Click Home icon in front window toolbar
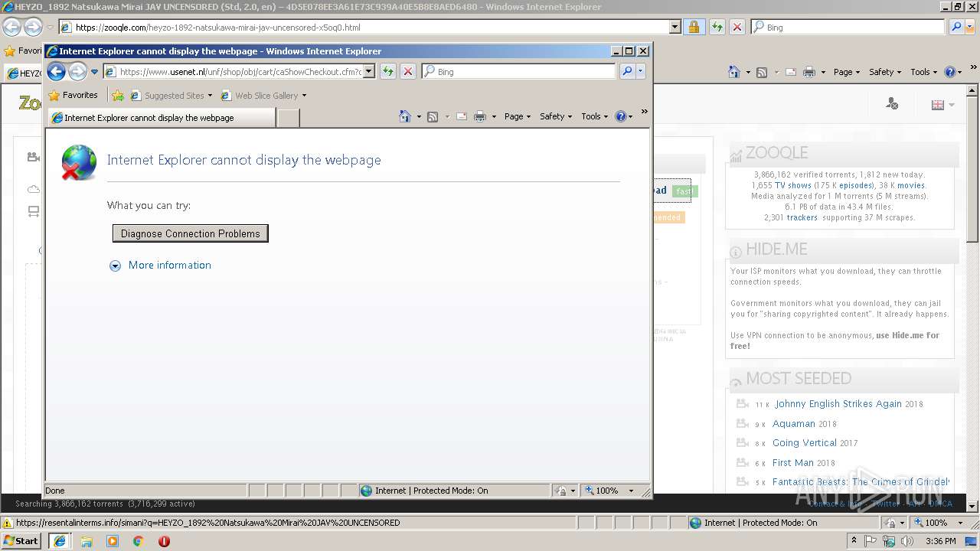980x551 pixels. (x=405, y=116)
